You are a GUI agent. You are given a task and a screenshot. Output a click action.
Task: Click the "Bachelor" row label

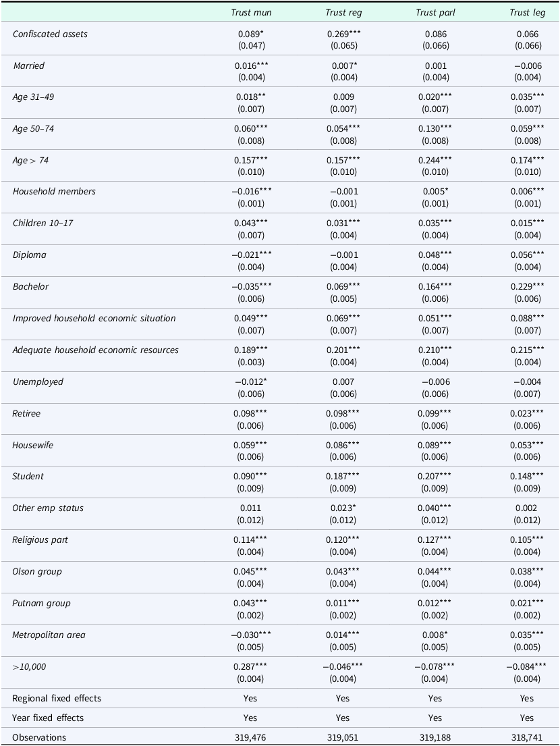30,286
